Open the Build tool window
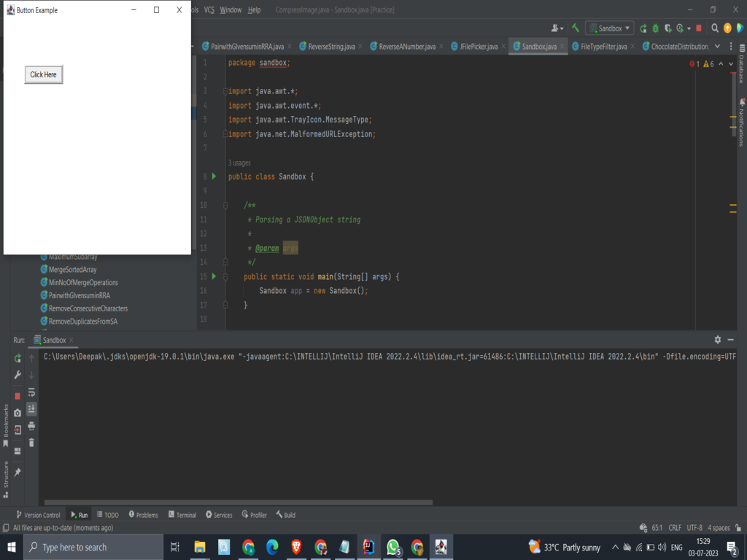This screenshot has height=560, width=747. tap(286, 515)
